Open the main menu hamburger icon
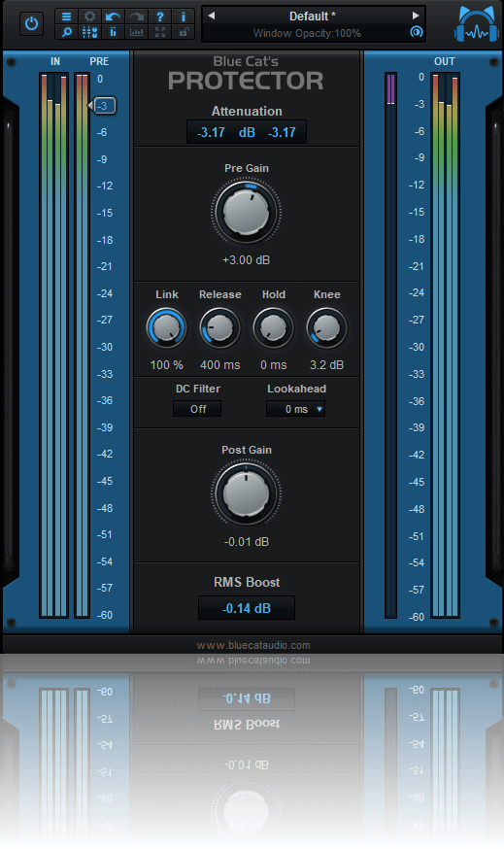The width and height of the screenshot is (504, 849). [66, 17]
